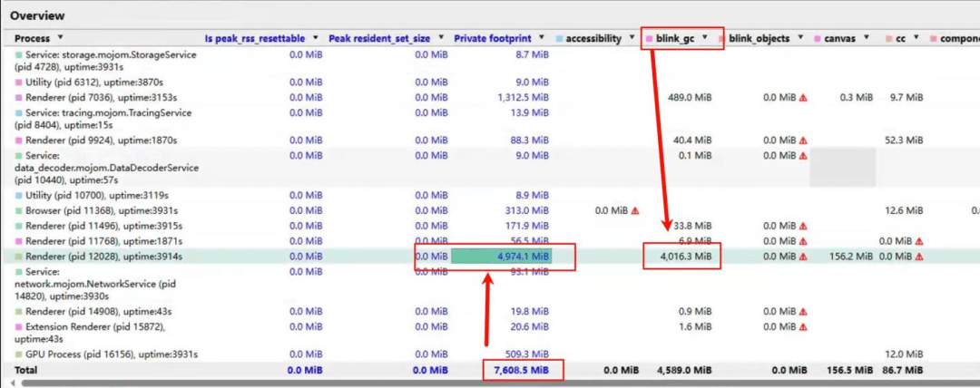
Task: Click warning icon in Renderer pid 11768 cc cell
Action: 919,241
